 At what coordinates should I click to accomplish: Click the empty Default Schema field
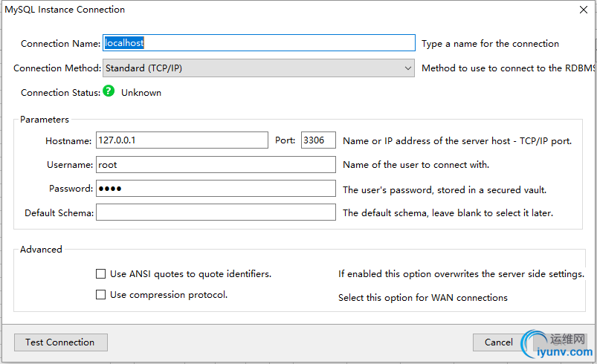(x=216, y=212)
